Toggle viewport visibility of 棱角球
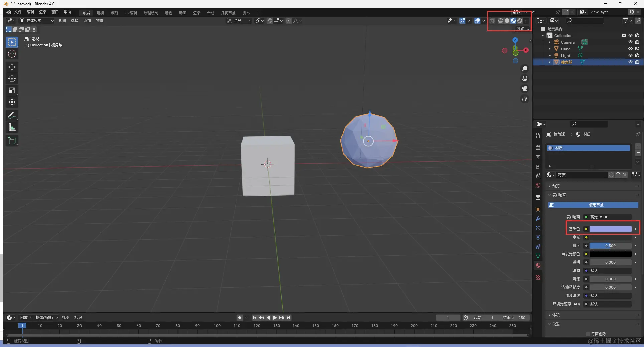 pos(630,62)
